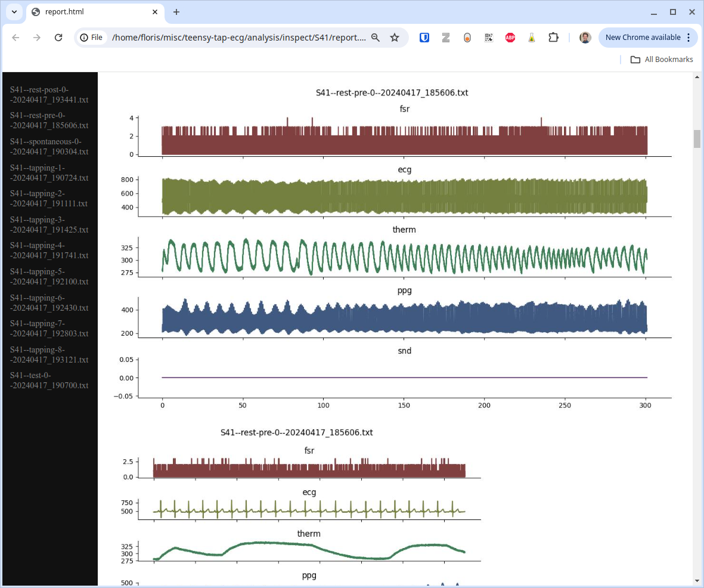This screenshot has width=704, height=588.
Task: Click the lower fsr zoomed plot
Action: pos(309,468)
